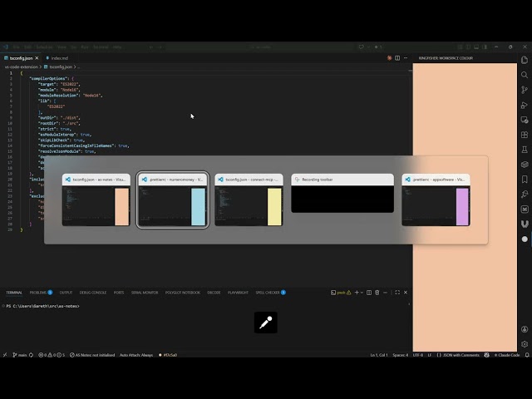Select the tsconfig.json - connect-mcp window thumbnail
This screenshot has height=399, width=532.
click(x=249, y=199)
